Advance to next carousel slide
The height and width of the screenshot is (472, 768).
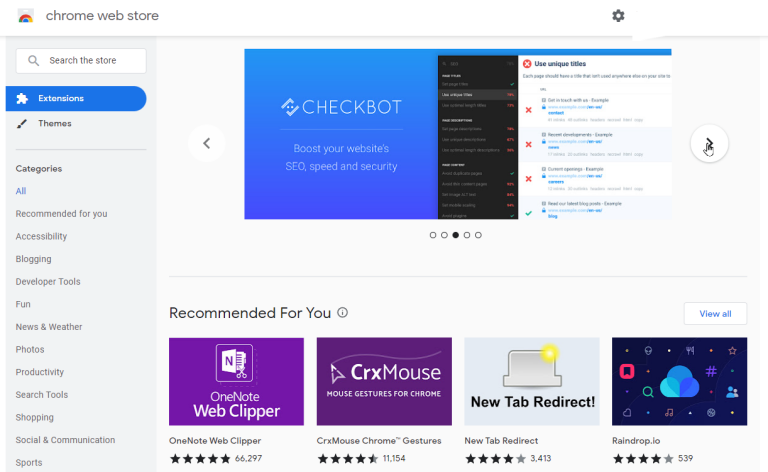(x=709, y=143)
